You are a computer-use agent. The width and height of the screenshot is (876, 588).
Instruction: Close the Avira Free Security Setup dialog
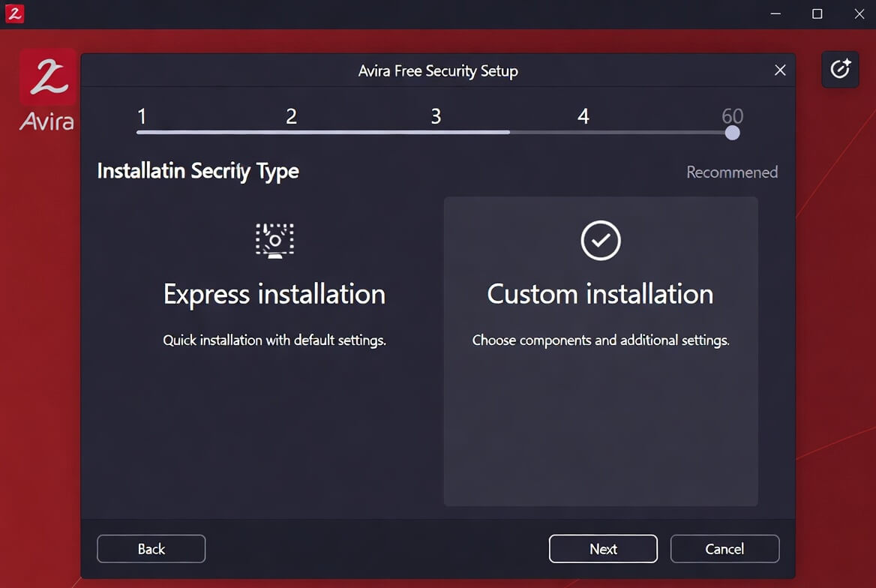pos(780,70)
